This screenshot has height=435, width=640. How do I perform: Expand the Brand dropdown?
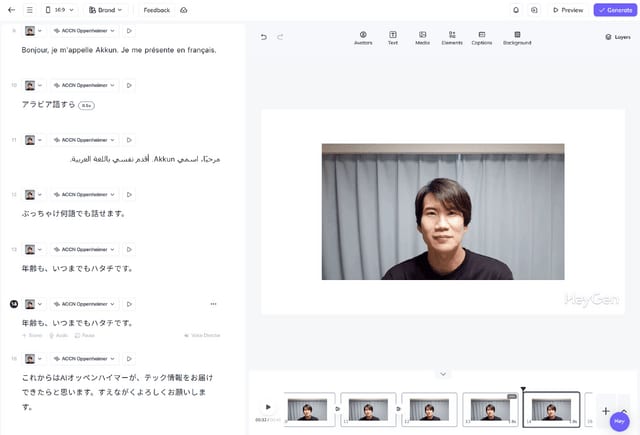pos(106,10)
